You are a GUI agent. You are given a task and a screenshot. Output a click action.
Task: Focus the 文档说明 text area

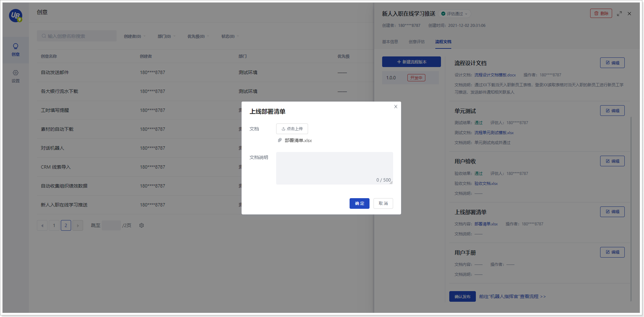[334, 168]
